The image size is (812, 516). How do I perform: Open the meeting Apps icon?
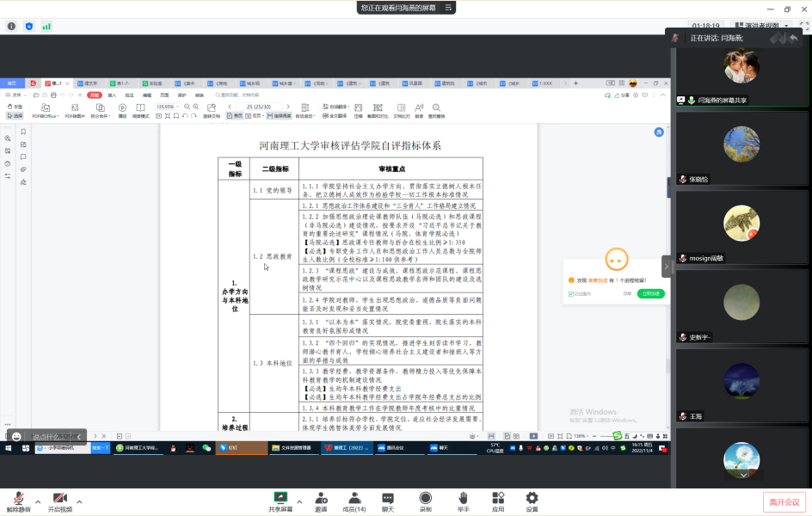[498, 500]
